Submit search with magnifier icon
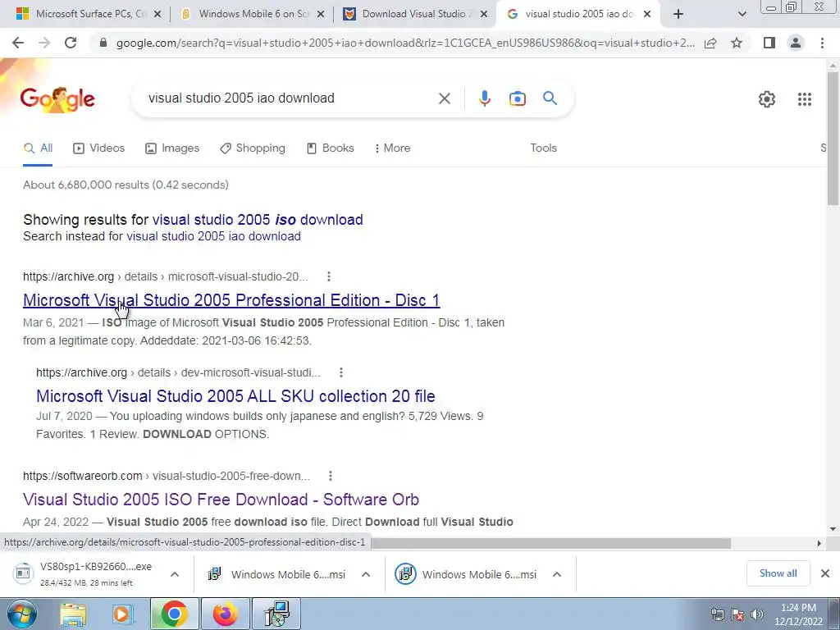840x630 pixels. [550, 98]
